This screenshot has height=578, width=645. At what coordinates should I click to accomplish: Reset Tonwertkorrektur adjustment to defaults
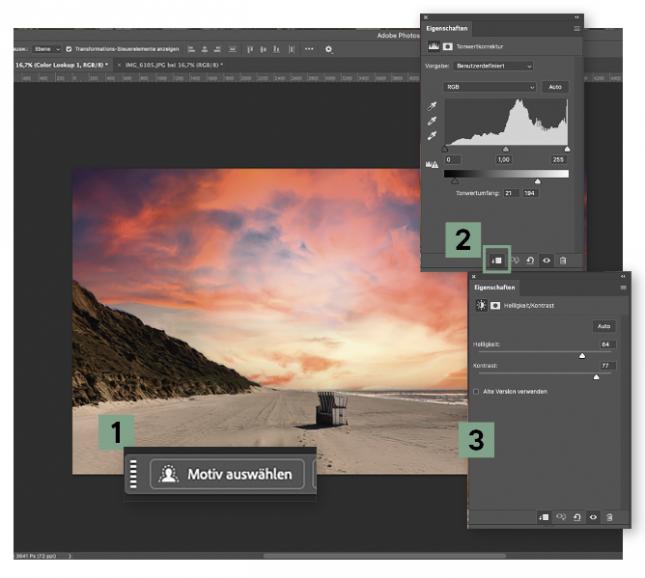click(x=531, y=260)
